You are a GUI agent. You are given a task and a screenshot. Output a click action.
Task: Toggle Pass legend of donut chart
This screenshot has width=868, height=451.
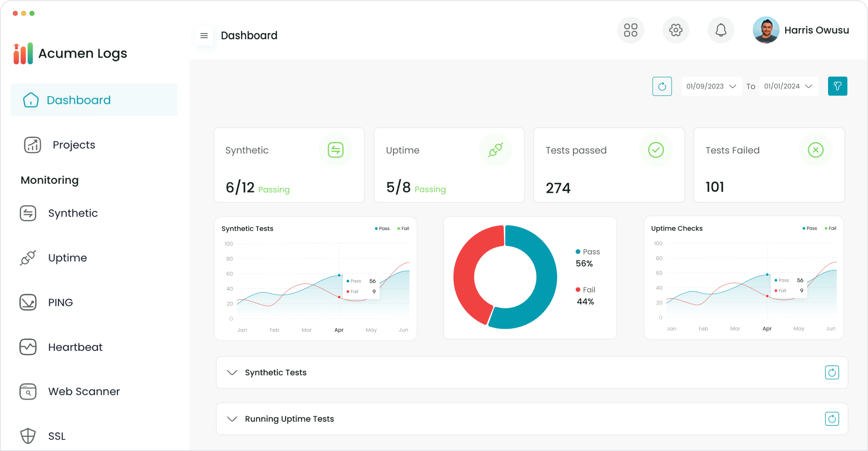coord(588,252)
